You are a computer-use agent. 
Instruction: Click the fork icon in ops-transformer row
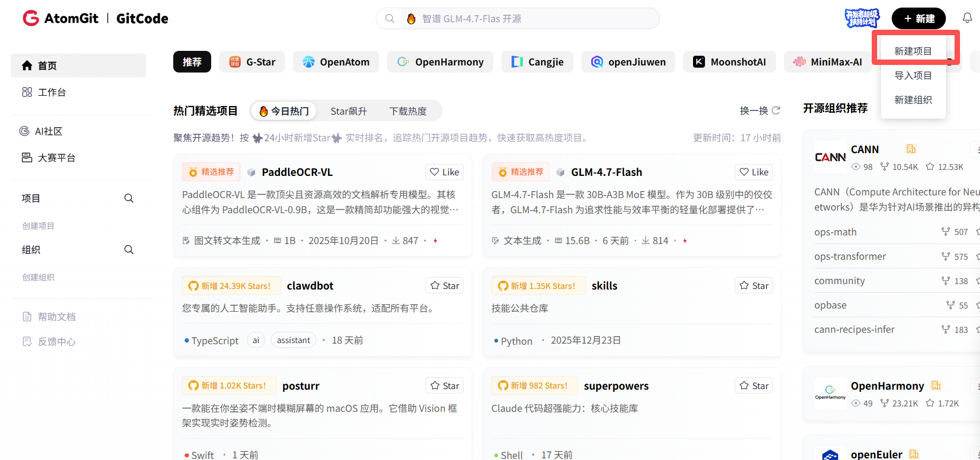(945, 257)
